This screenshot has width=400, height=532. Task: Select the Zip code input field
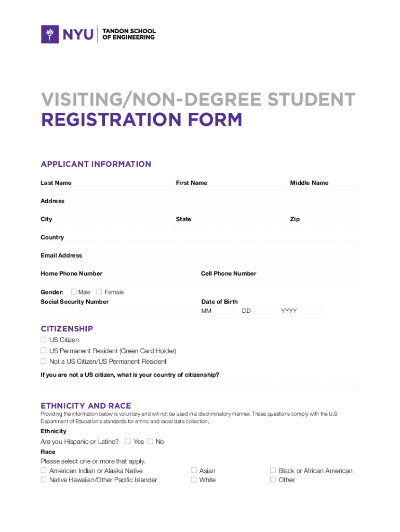(x=324, y=227)
